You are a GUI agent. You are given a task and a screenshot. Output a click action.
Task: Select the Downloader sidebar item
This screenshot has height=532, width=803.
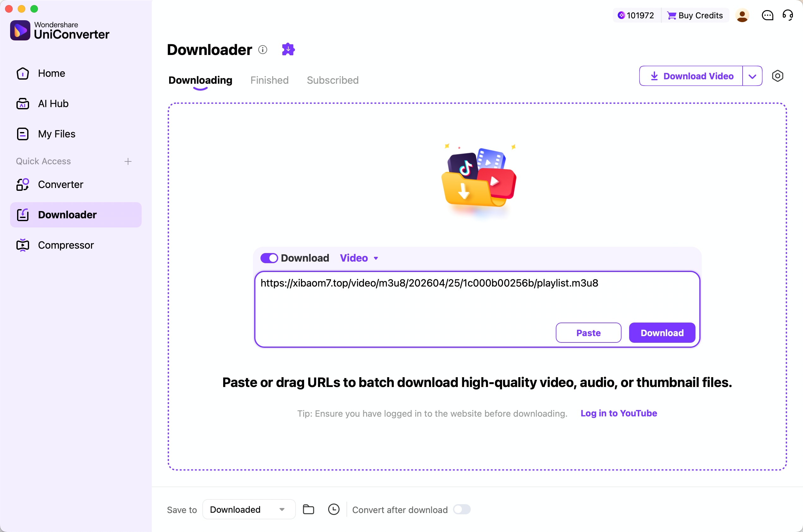coord(75,215)
